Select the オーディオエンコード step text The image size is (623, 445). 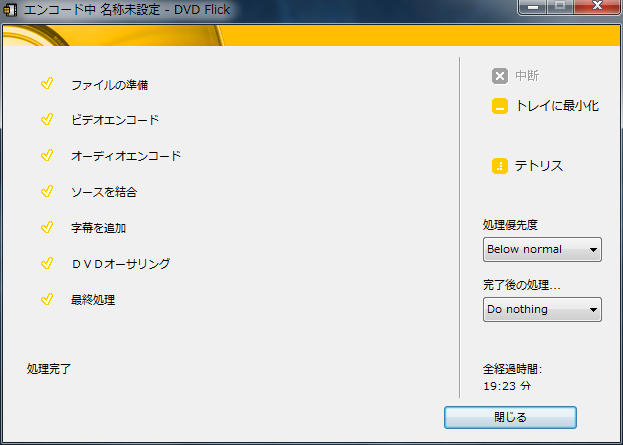coord(126,156)
